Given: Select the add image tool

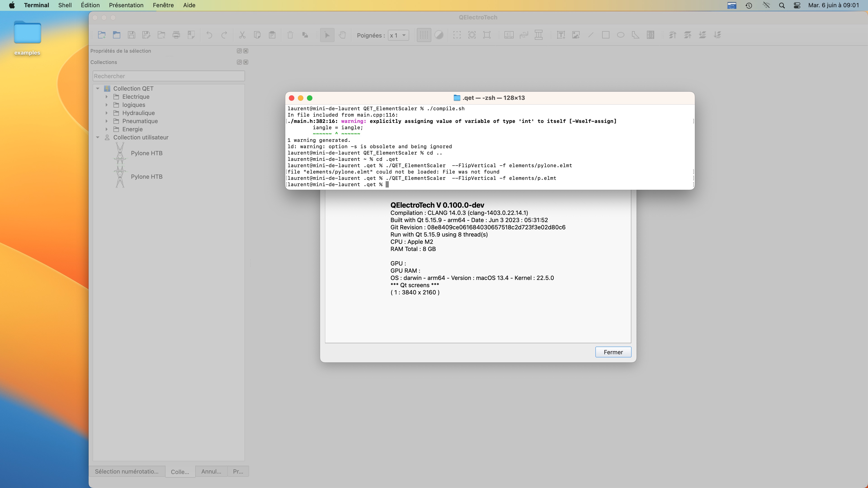Looking at the screenshot, I should click(576, 35).
